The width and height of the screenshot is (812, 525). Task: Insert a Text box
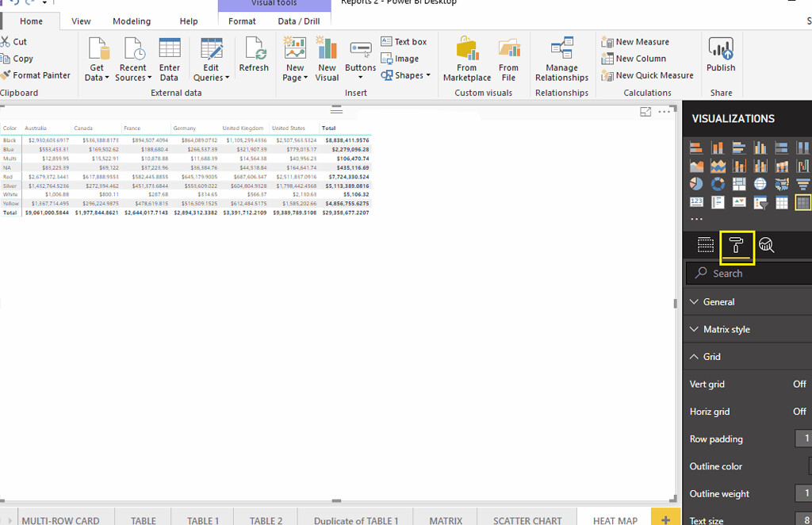tap(404, 42)
